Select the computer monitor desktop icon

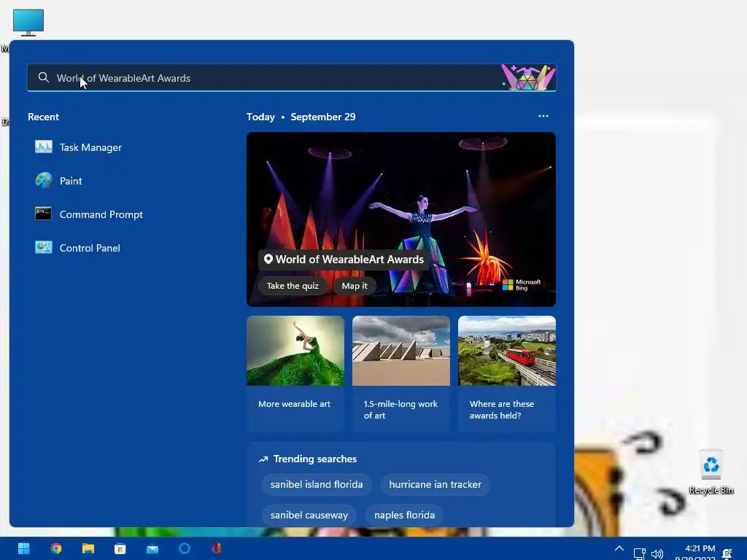click(28, 23)
